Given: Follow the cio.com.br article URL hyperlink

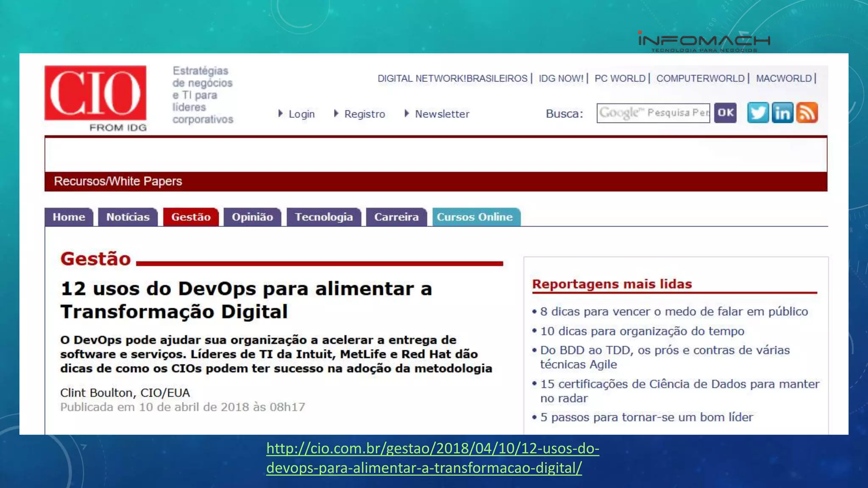Looking at the screenshot, I should [x=433, y=458].
